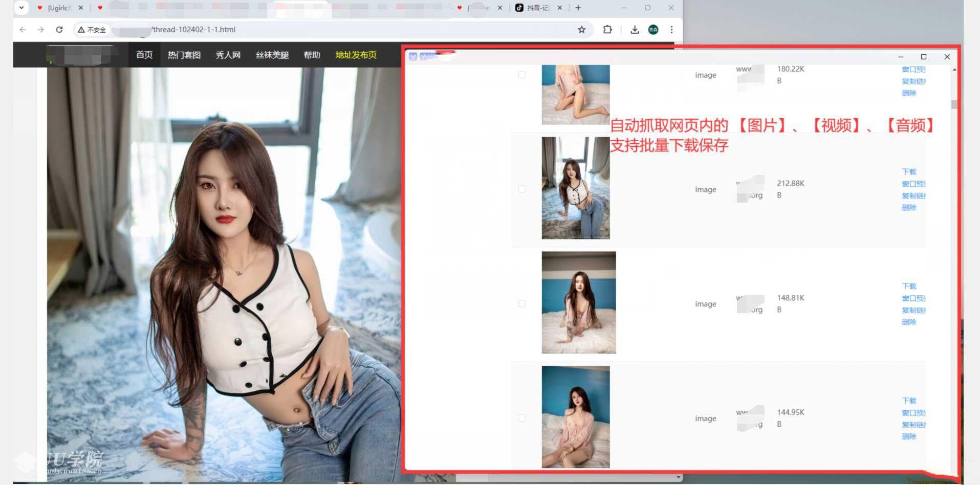Click the not-secure site info indicator
This screenshot has height=485, width=980.
tap(92, 30)
